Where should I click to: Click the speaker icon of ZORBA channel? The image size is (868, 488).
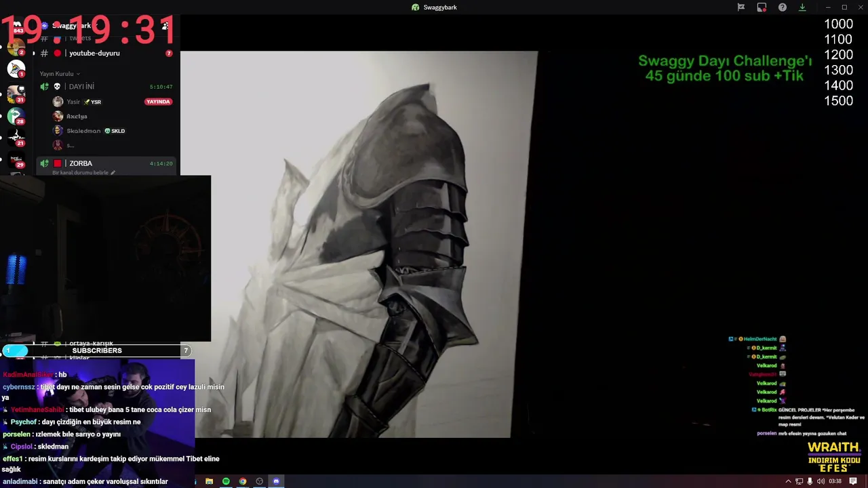44,163
